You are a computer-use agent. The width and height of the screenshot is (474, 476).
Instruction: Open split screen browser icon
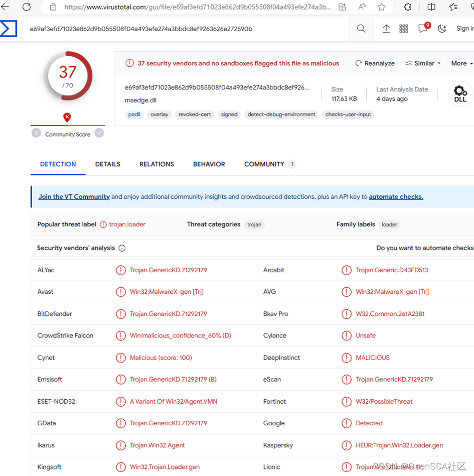pos(431,7)
